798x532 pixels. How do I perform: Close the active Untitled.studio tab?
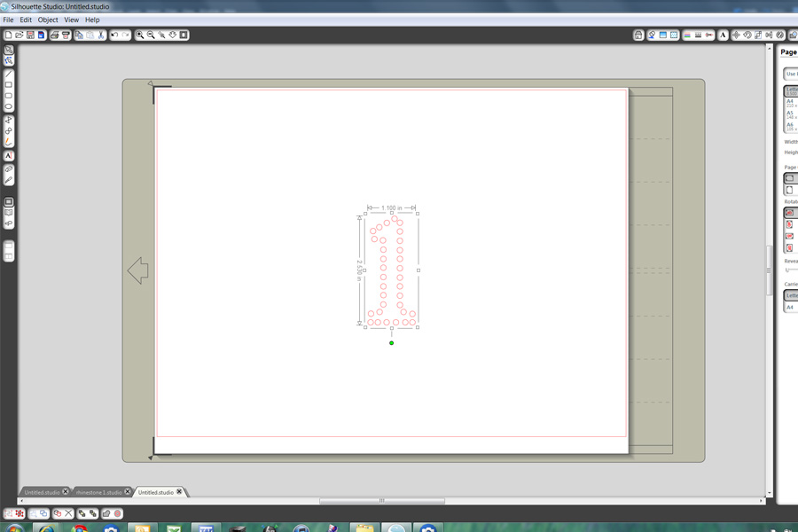click(179, 491)
